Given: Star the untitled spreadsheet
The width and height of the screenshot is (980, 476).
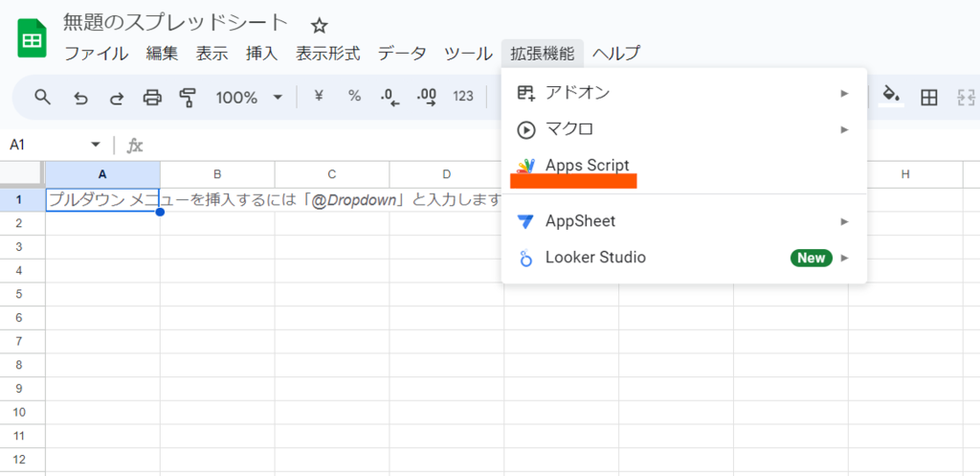Looking at the screenshot, I should [320, 26].
